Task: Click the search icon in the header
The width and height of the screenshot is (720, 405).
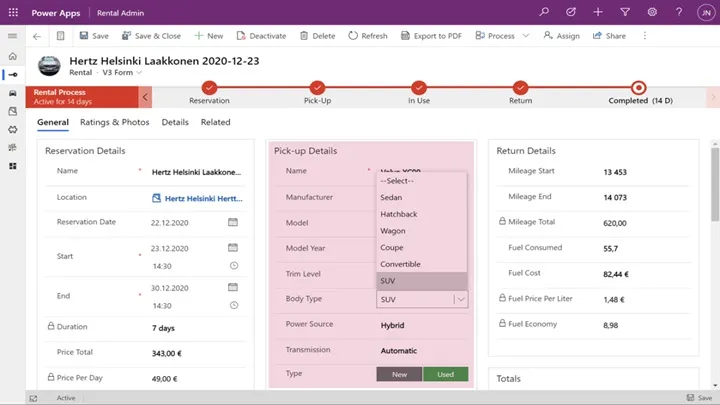Action: click(544, 12)
